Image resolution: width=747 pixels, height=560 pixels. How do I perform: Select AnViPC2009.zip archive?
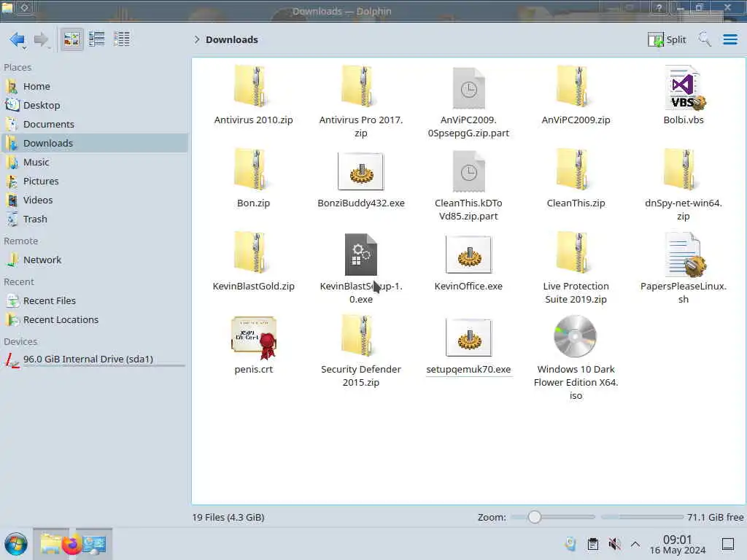tap(576, 95)
